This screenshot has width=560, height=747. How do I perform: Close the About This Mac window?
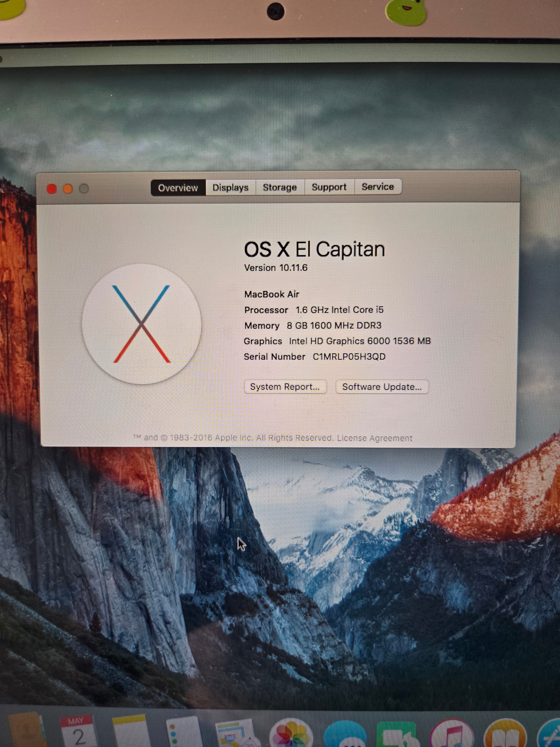[52, 189]
